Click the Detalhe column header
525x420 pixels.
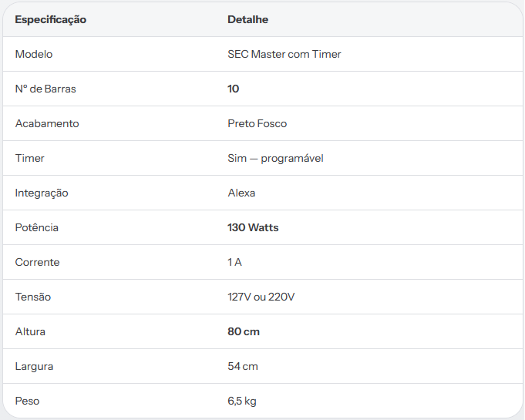[x=247, y=19]
